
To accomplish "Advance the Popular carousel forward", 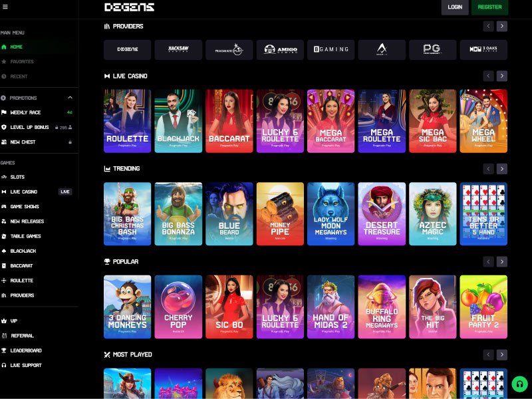I will [502, 261].
